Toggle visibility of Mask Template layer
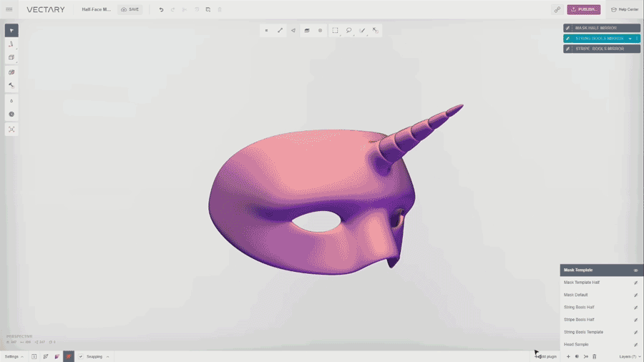The image size is (644, 362). pos(635,270)
